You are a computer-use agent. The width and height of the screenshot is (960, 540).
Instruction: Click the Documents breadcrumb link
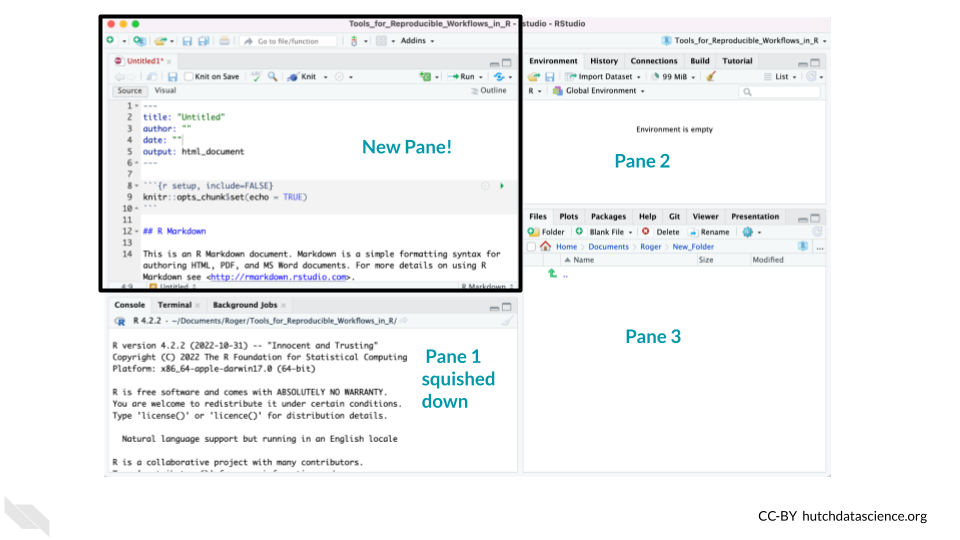point(608,247)
